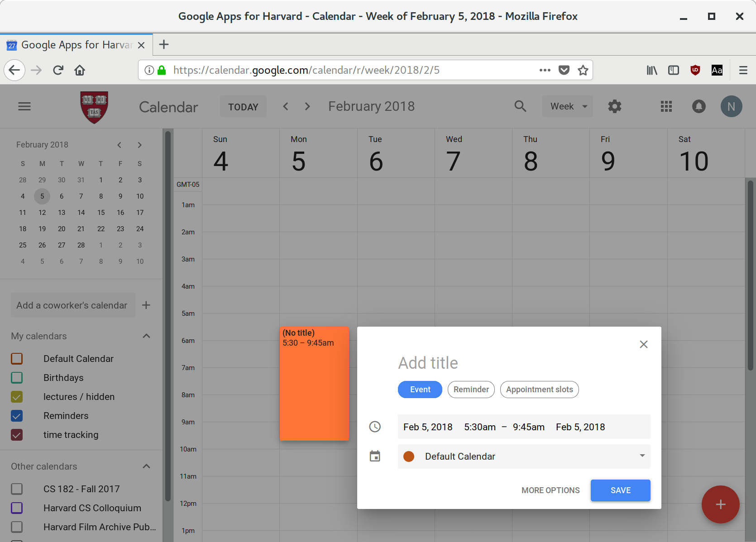Viewport: 756px width, 542px height.
Task: Open the settings gear menu
Action: [615, 106]
